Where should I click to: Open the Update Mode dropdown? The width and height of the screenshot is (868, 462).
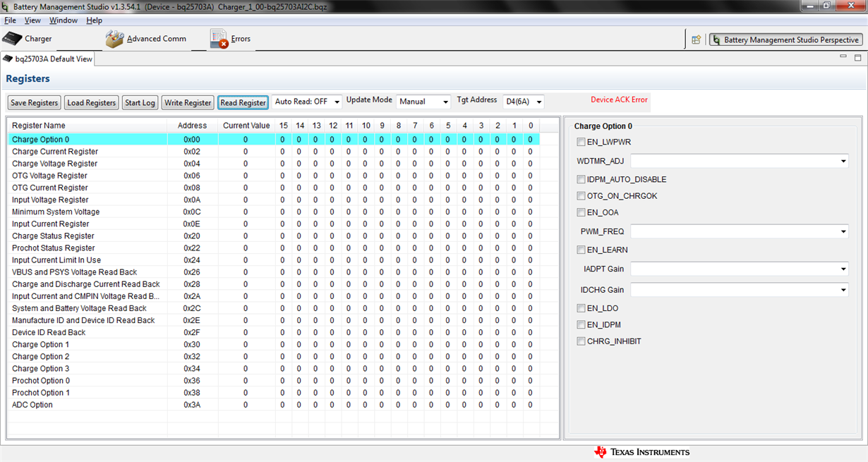point(423,102)
